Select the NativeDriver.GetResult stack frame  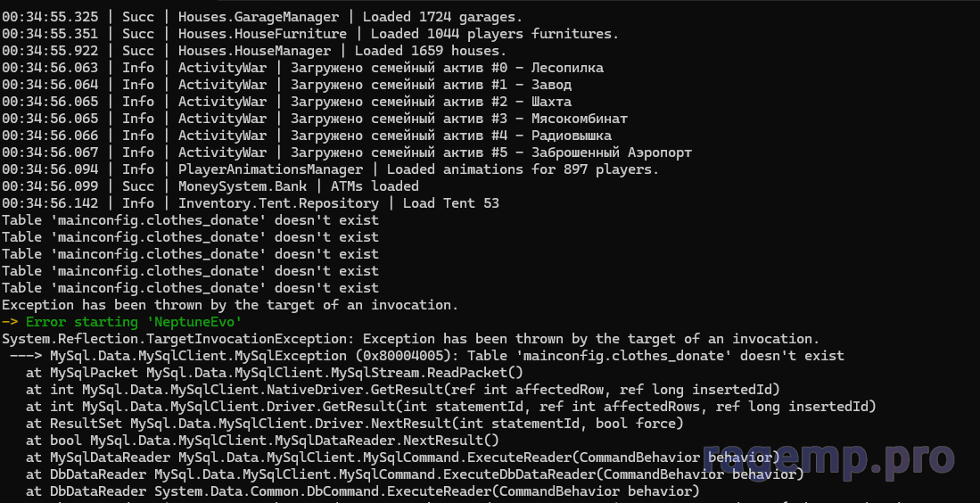(403, 390)
